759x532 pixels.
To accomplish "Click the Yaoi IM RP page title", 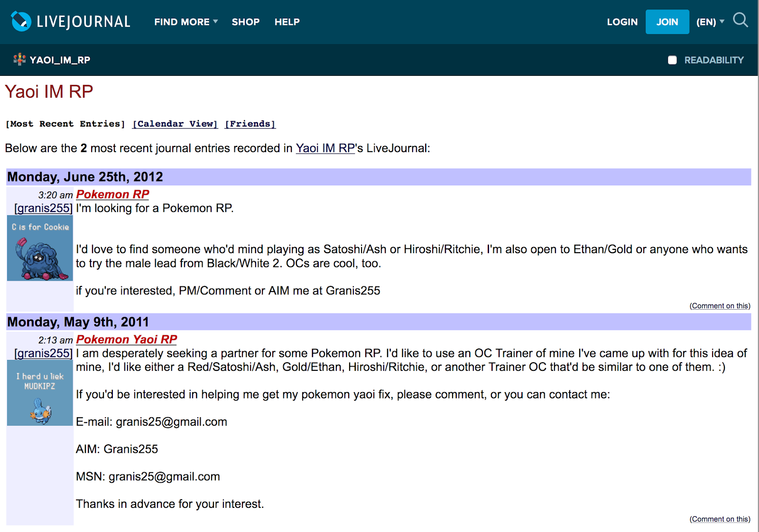I will [x=49, y=92].
